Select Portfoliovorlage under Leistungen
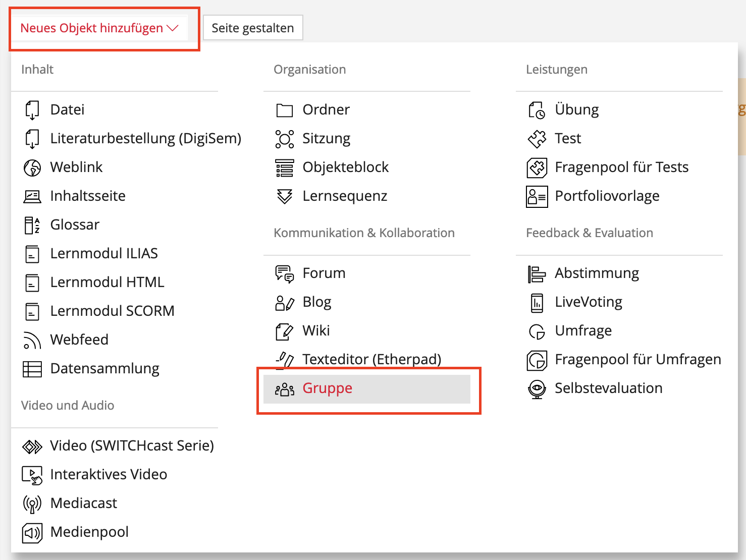The image size is (746, 560). pyautogui.click(x=607, y=196)
